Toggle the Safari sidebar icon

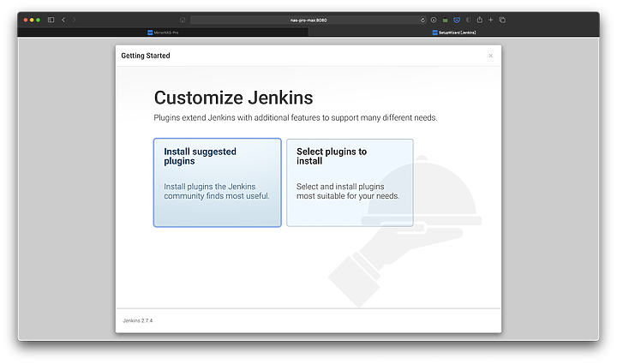pyautogui.click(x=51, y=20)
